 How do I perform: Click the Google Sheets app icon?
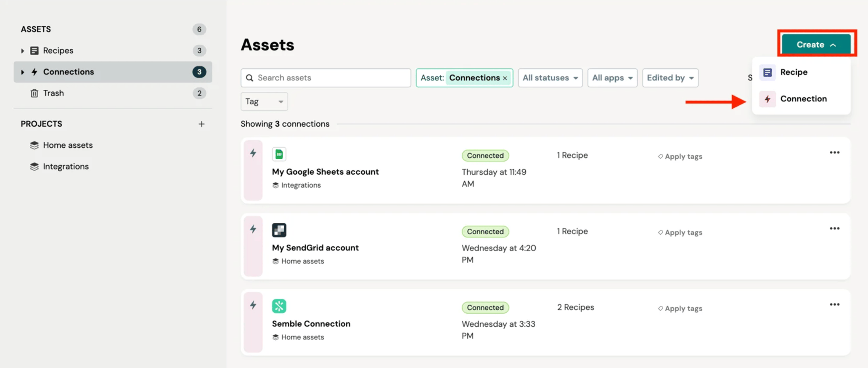coord(279,154)
